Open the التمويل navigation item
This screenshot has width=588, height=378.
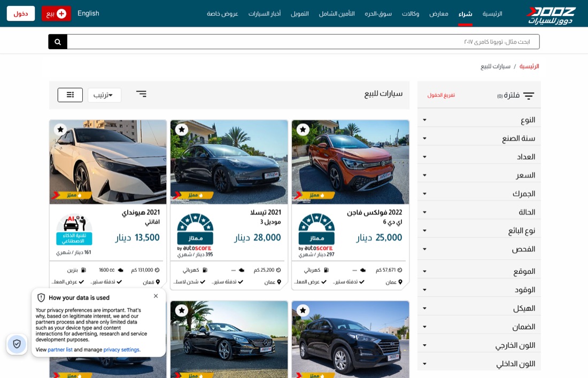pos(300,14)
